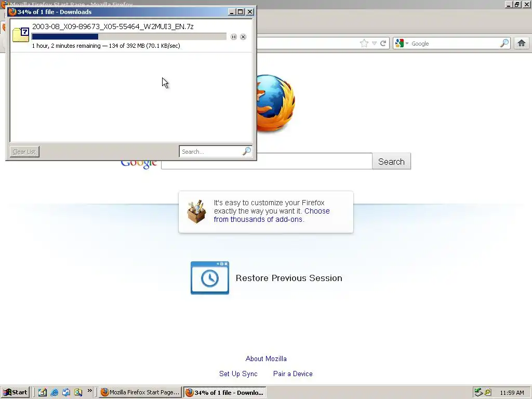532x399 pixels.
Task: Click the Clear List button
Action: pyautogui.click(x=24, y=152)
